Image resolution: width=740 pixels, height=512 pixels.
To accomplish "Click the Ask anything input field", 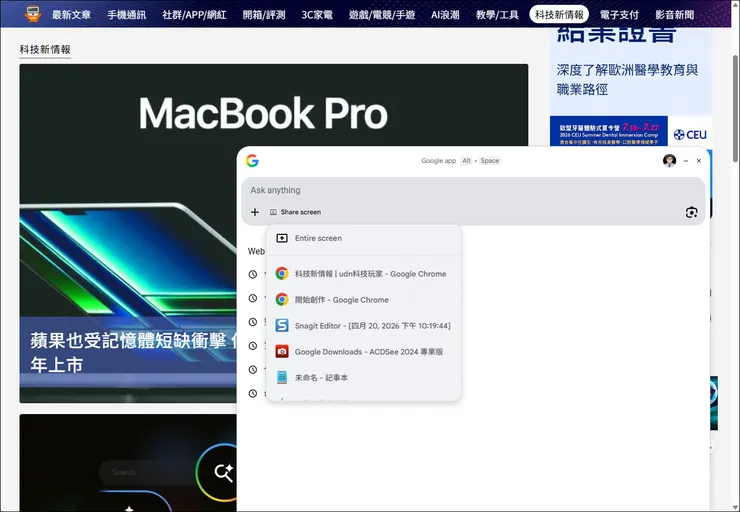I will pyautogui.click(x=473, y=190).
